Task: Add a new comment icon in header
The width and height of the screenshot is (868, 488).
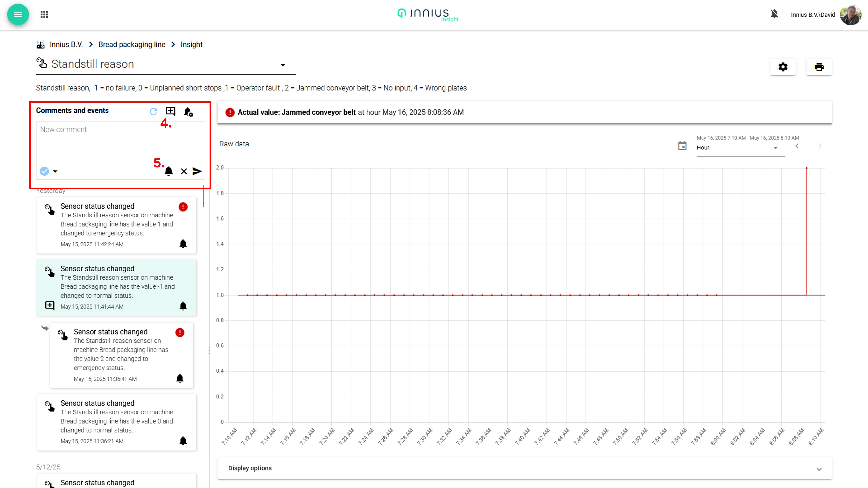Action: pyautogui.click(x=170, y=111)
